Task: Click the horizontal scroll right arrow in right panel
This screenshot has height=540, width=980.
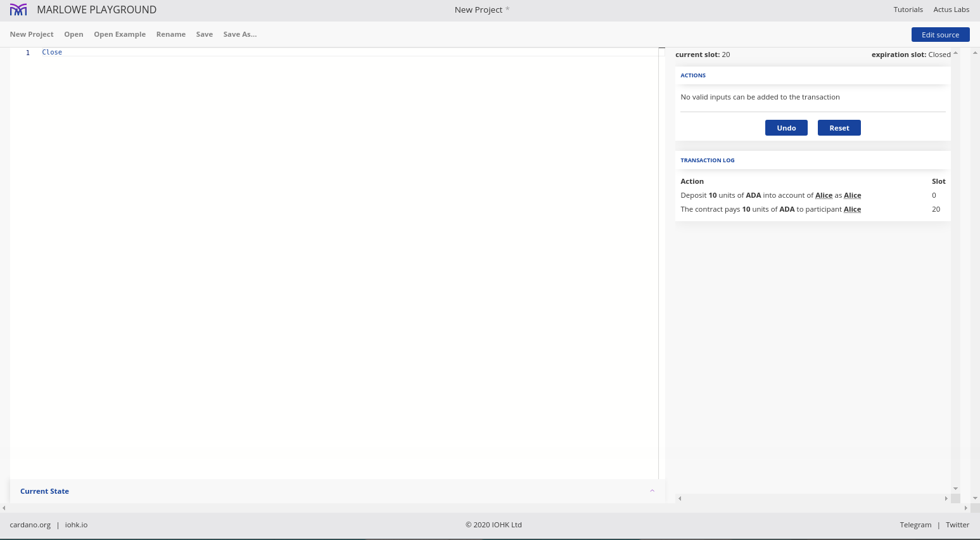Action: click(946, 499)
